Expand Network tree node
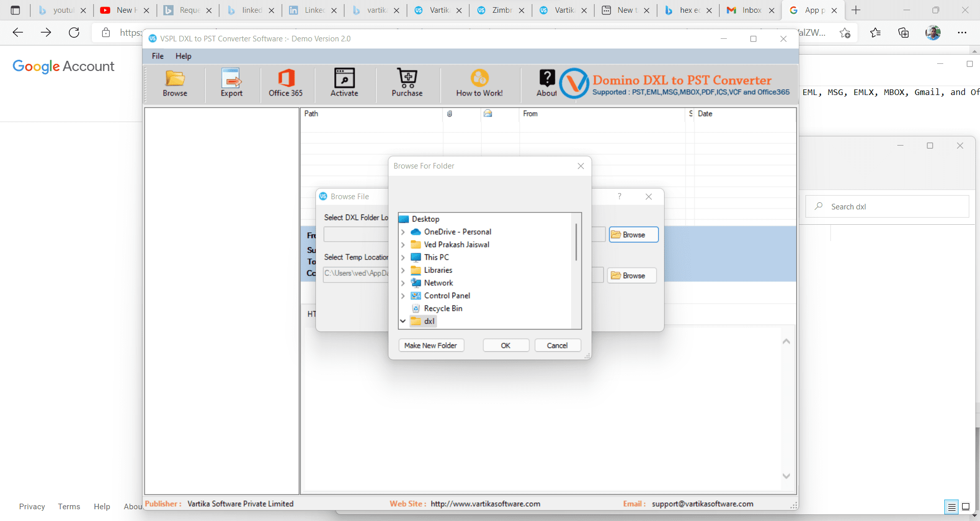Screen dimensions: 980x521 [403, 283]
